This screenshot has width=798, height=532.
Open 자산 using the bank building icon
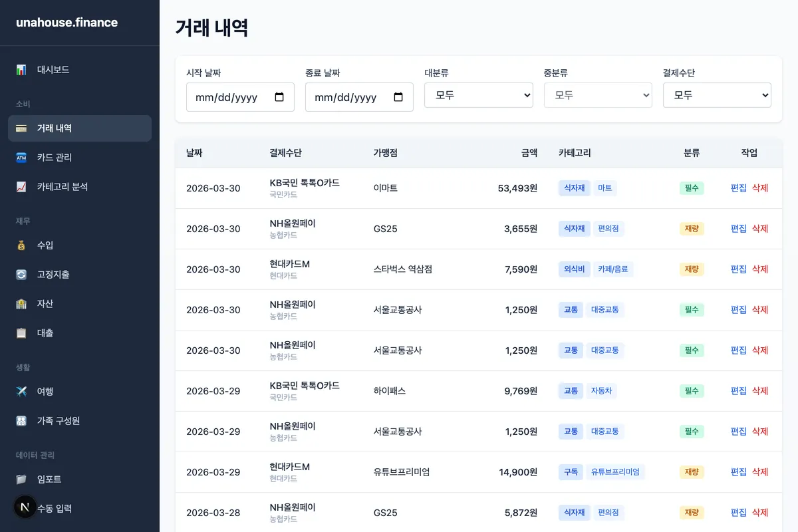[23, 303]
